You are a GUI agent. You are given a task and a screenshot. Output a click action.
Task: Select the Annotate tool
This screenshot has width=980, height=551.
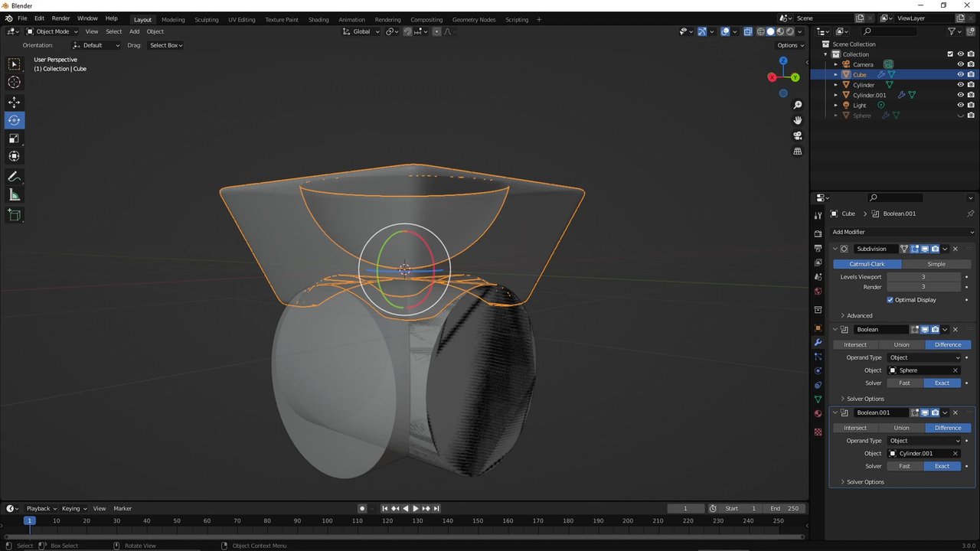14,177
